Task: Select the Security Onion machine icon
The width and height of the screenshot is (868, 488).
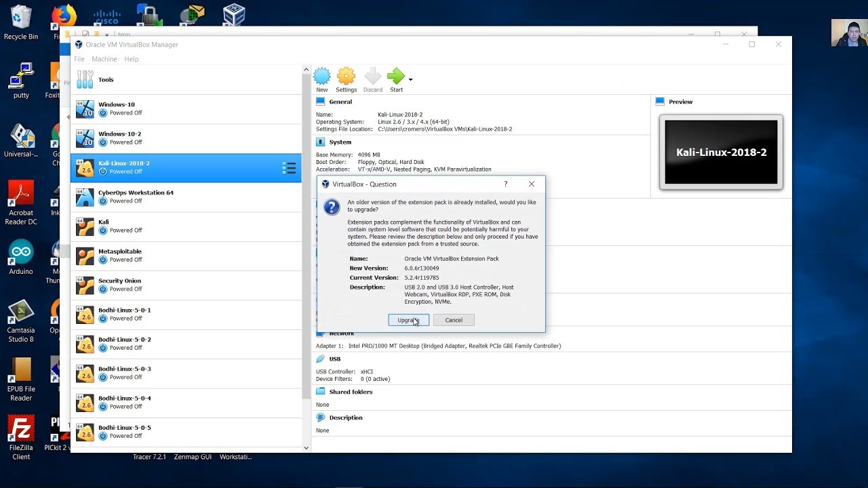Action: pyautogui.click(x=85, y=285)
